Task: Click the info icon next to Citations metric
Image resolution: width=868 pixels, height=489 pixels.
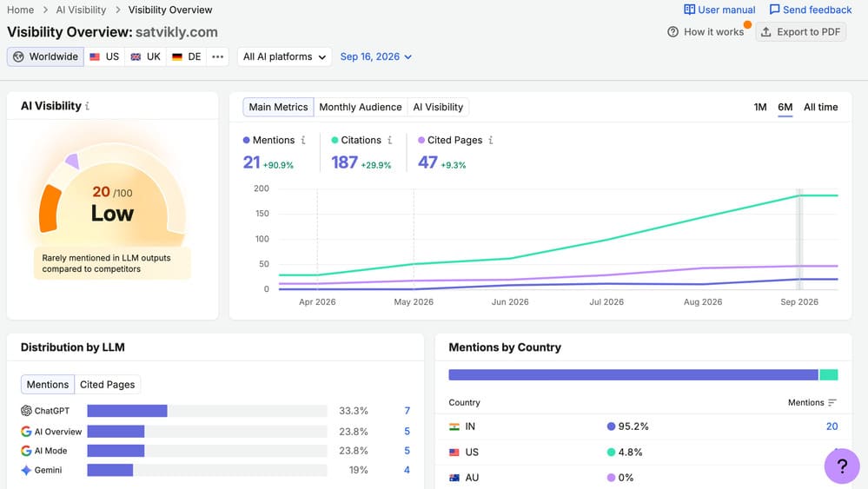Action: pos(390,140)
